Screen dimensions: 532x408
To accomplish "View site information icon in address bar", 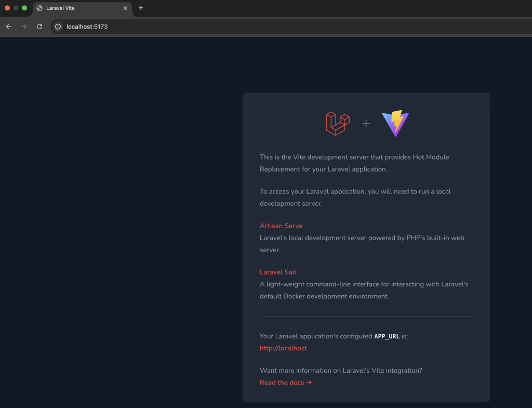I will (58, 27).
